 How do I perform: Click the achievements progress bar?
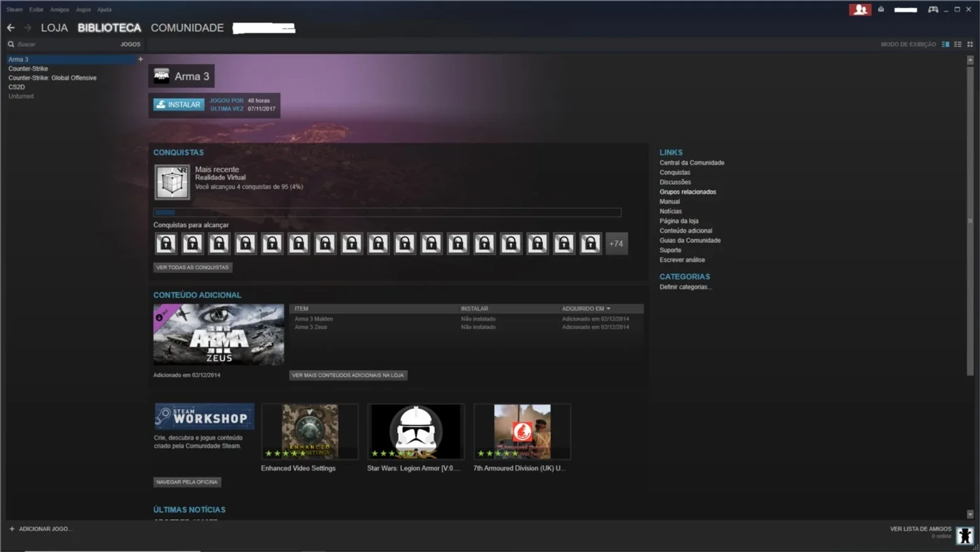(387, 213)
